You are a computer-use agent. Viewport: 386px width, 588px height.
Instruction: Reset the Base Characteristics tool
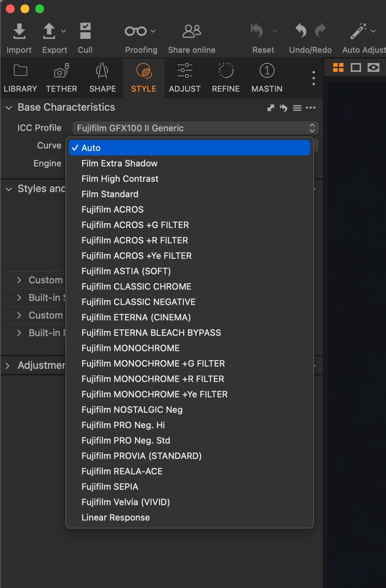(284, 108)
